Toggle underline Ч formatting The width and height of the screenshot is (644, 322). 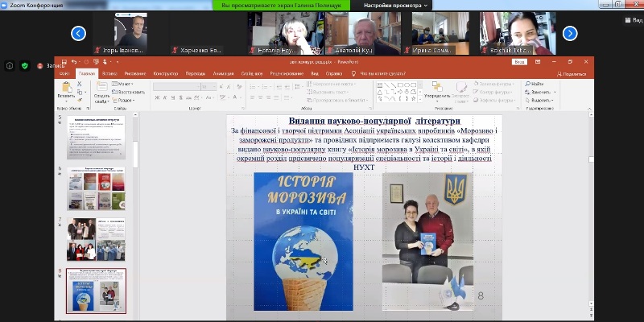173,97
